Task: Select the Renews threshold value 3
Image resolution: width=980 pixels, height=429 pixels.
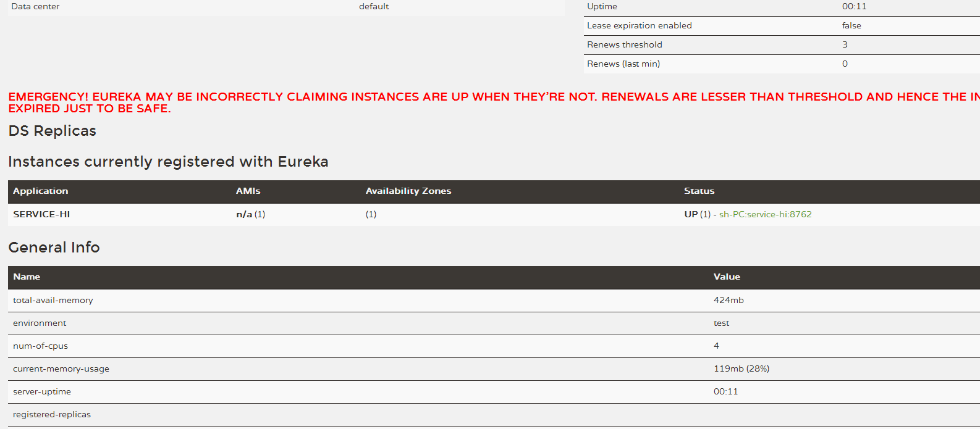Action: pyautogui.click(x=845, y=44)
